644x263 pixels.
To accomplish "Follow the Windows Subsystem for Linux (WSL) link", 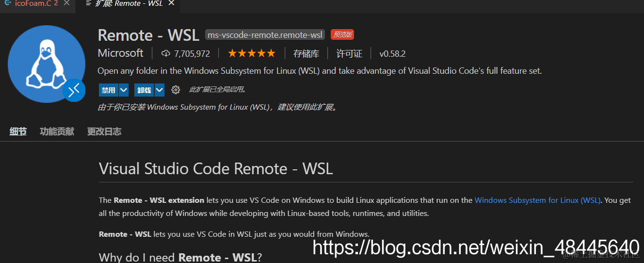I will tap(538, 200).
